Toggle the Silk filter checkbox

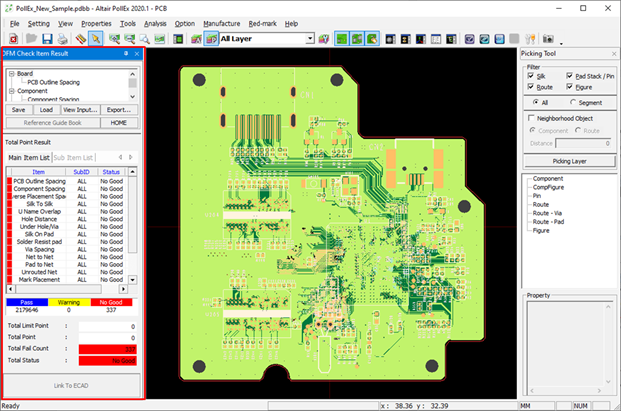tap(530, 76)
